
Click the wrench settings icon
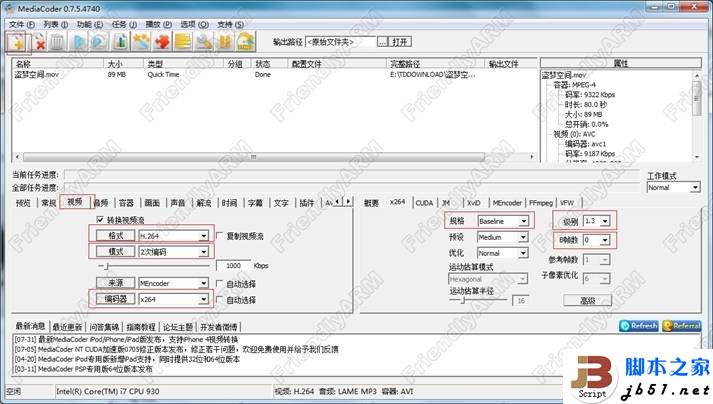point(204,42)
